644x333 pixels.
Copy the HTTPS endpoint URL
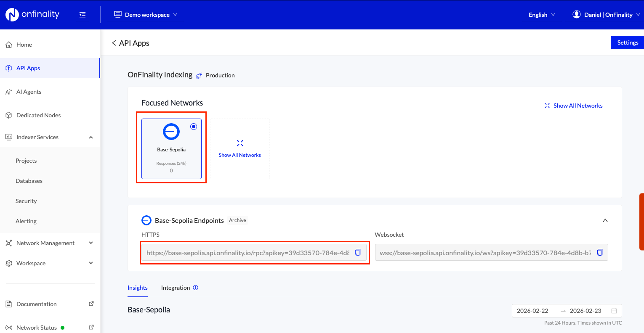pyautogui.click(x=358, y=252)
